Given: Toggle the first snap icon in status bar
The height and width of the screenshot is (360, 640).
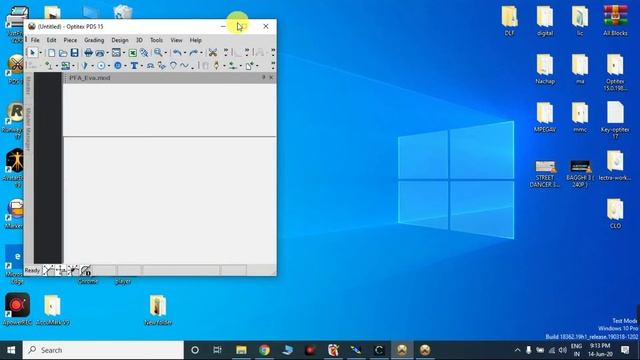Looking at the screenshot, I should pos(49,270).
